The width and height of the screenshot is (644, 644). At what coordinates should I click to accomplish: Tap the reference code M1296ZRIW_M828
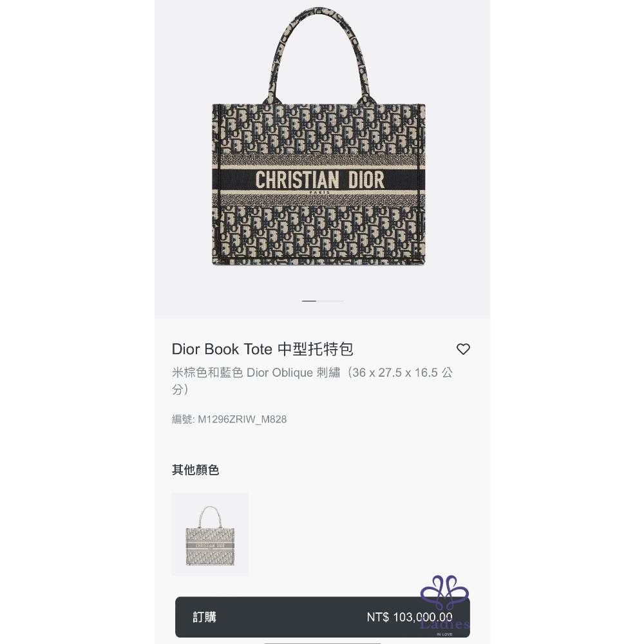click(242, 419)
